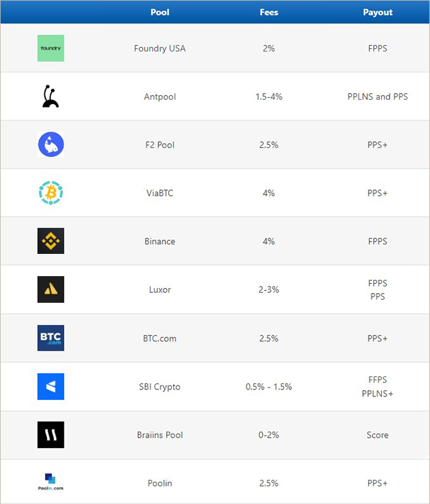Click the Payout column header
Screen dimensions: 430x504
click(378, 12)
